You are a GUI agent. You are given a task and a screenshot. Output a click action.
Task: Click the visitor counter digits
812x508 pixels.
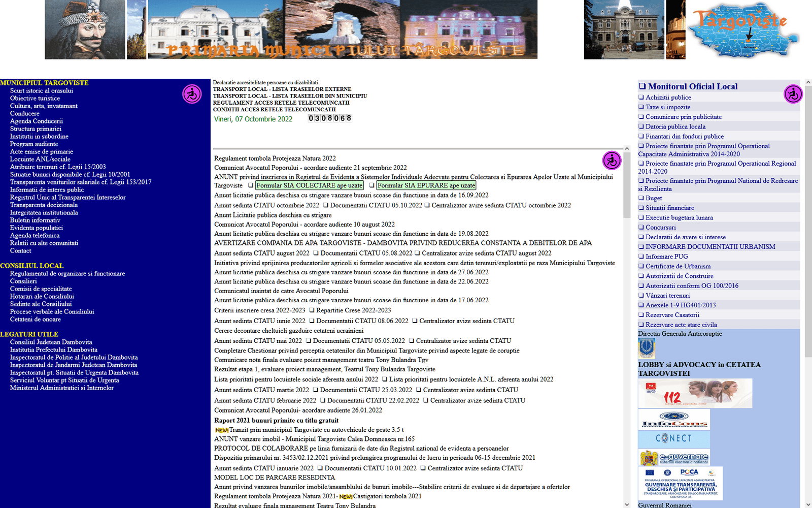coord(330,118)
